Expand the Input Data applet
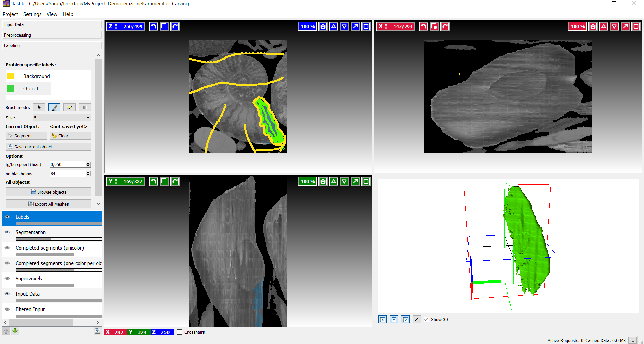Viewport: 644px width, 344px height. (x=52, y=24)
